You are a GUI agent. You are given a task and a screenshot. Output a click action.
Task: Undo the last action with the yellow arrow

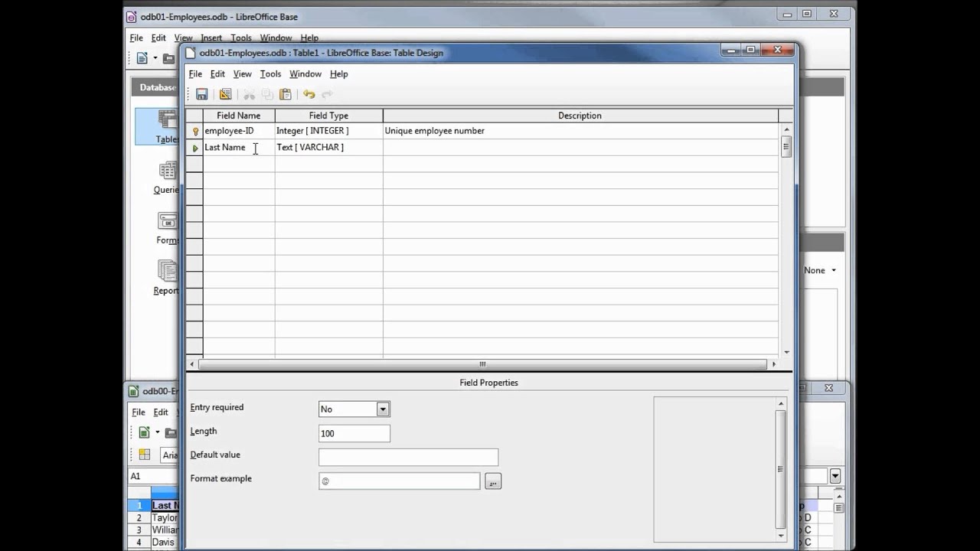pyautogui.click(x=309, y=94)
